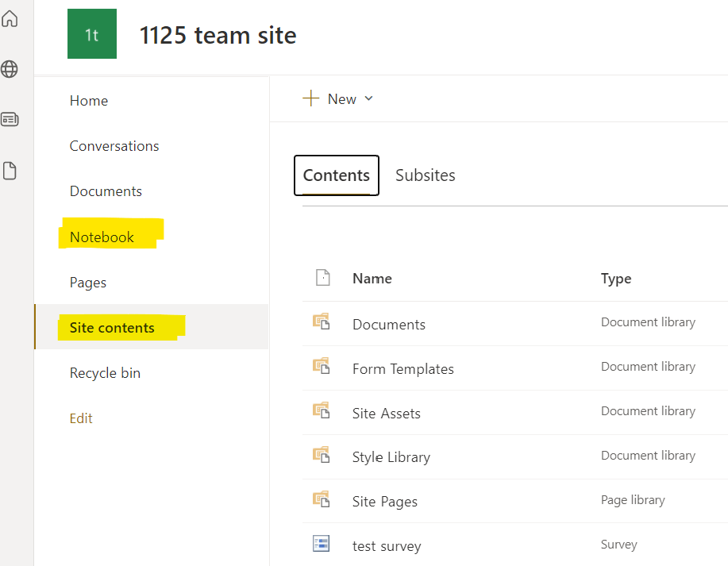Click the plus icon next to New
The image size is (728, 566).
point(310,98)
